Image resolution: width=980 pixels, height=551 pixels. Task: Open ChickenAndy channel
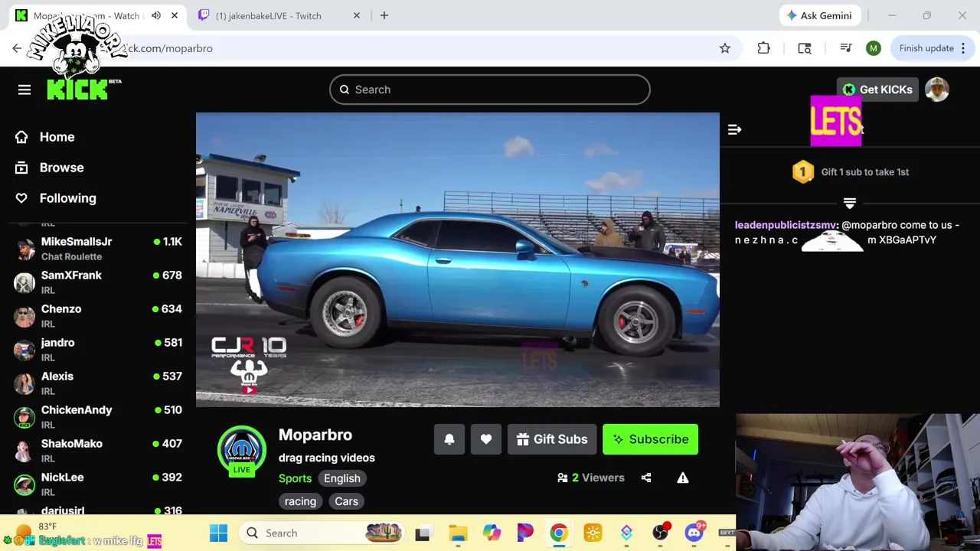98,417
